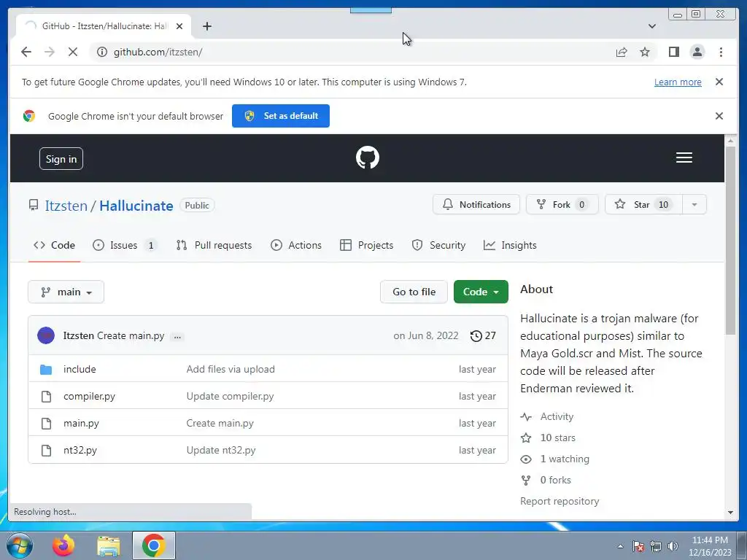Viewport: 747px width, 560px height.
Task: Go back with the browser back arrow
Action: coord(26,52)
